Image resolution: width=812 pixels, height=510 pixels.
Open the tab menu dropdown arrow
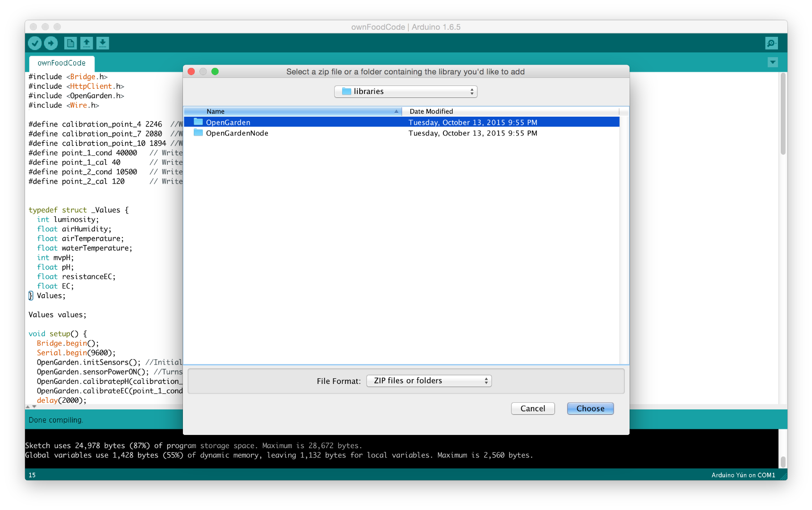773,62
